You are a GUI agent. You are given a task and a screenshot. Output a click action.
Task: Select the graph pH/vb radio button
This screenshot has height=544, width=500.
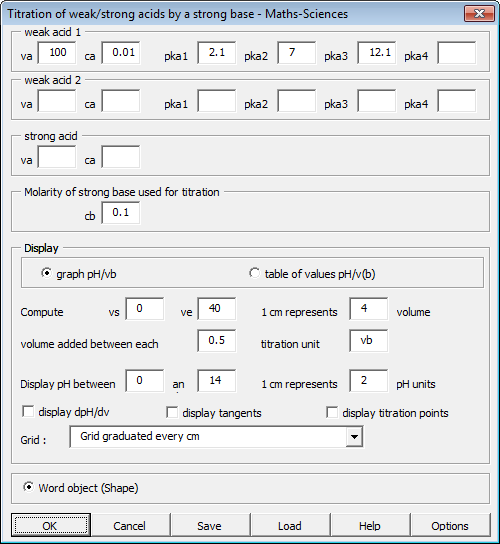[46, 273]
